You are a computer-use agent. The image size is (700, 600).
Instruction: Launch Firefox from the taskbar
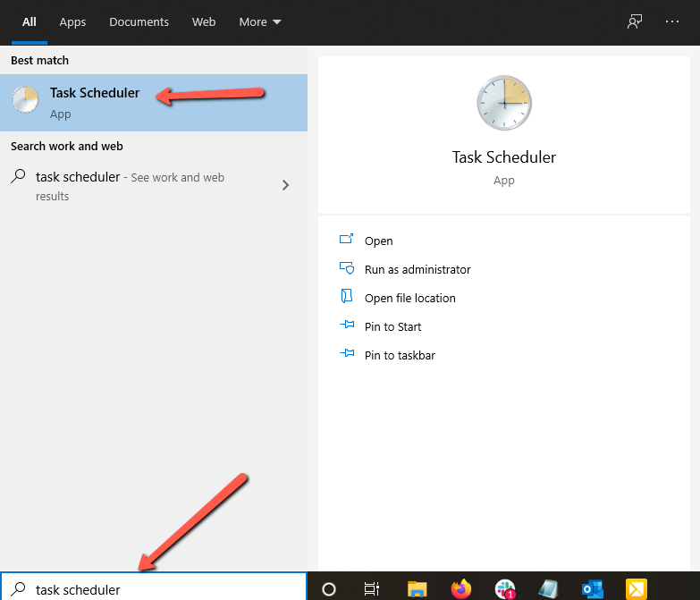point(461,588)
